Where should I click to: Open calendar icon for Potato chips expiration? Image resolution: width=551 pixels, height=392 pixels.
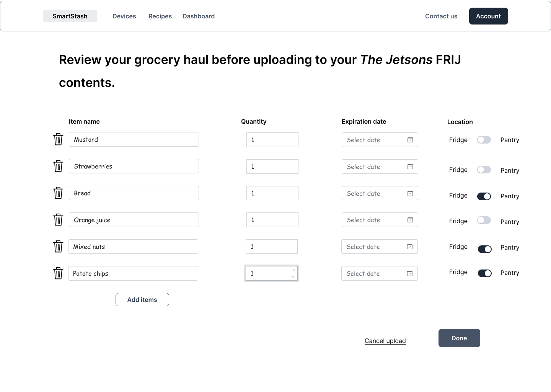click(x=409, y=273)
